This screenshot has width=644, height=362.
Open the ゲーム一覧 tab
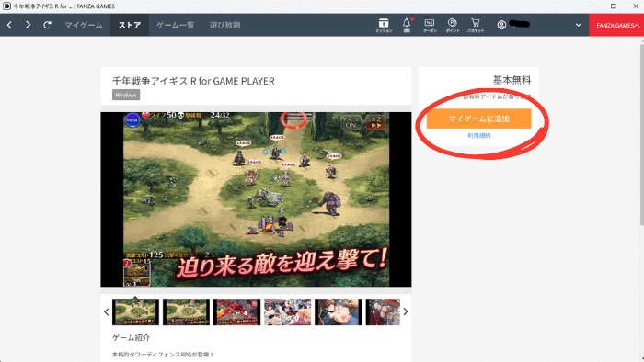point(176,25)
